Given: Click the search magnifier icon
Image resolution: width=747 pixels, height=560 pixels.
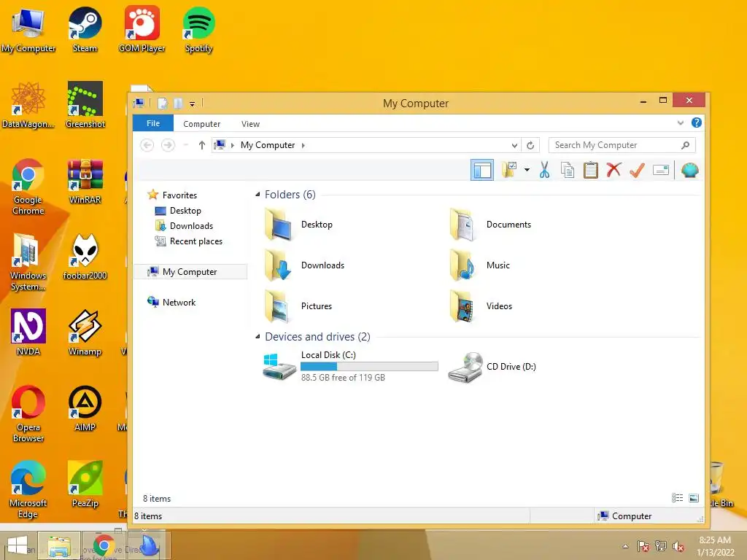Looking at the screenshot, I should pyautogui.click(x=685, y=145).
